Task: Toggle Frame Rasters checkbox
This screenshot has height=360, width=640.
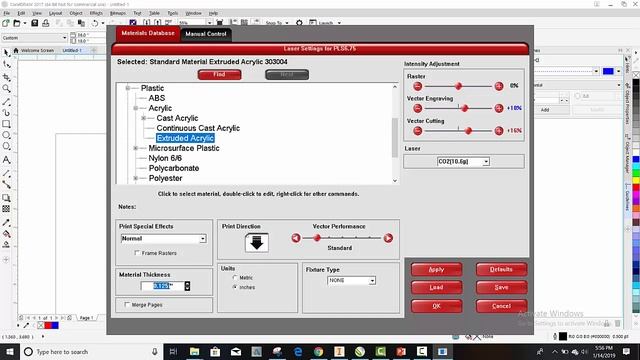Action: [x=137, y=253]
